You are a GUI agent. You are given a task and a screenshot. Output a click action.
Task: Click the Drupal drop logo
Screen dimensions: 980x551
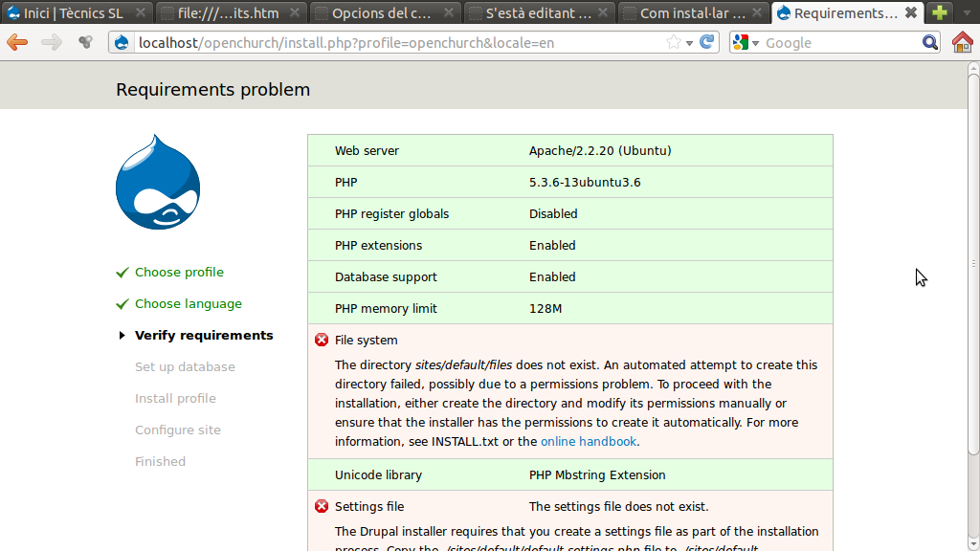tap(158, 183)
